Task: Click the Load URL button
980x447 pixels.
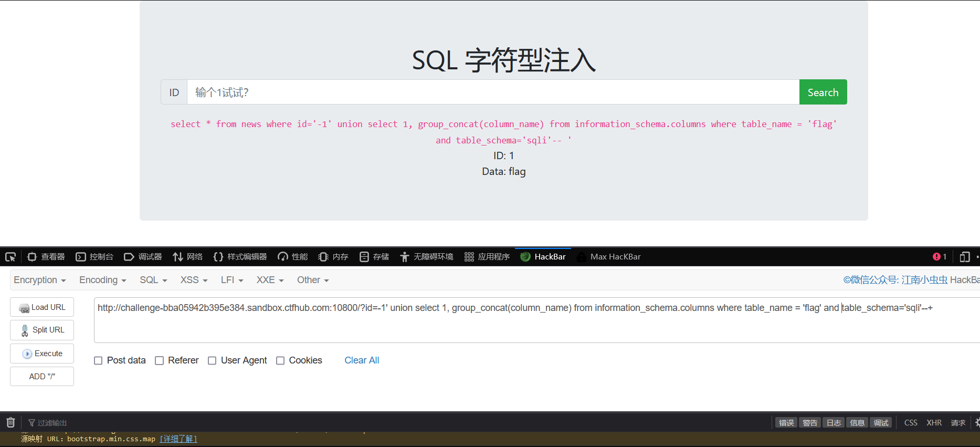Action: click(42, 307)
